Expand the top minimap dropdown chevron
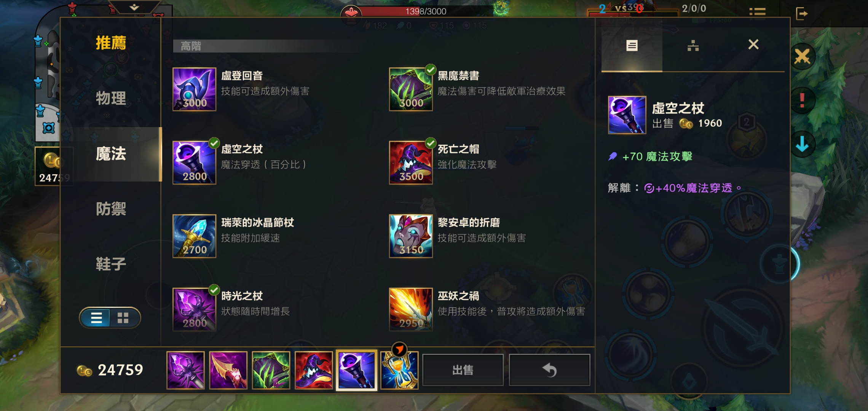This screenshot has width=868, height=411. 134,7
